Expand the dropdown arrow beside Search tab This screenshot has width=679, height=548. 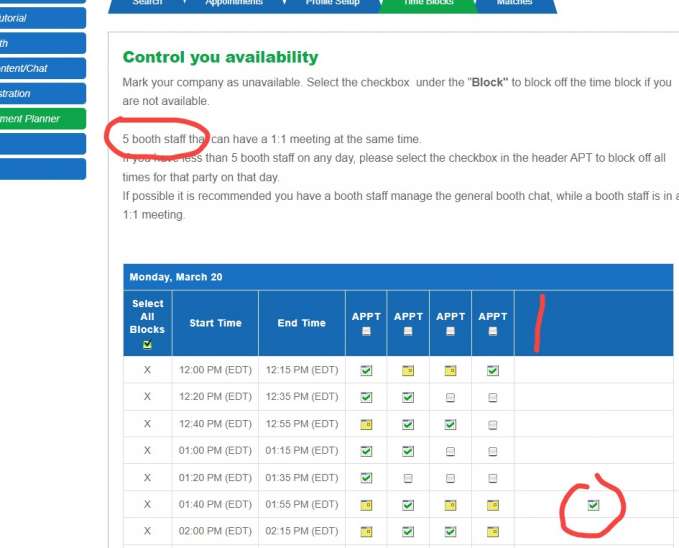pyautogui.click(x=184, y=3)
